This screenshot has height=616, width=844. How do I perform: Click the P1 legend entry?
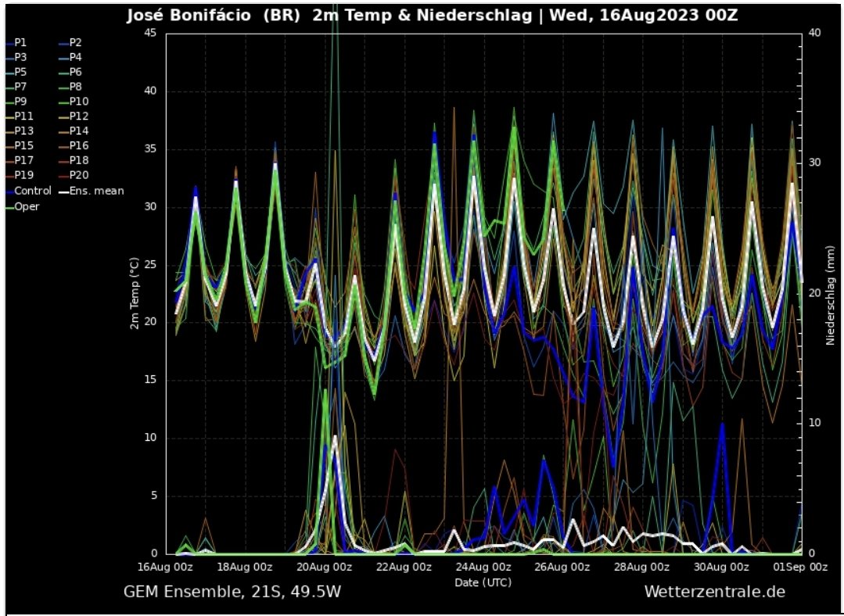tap(16, 42)
